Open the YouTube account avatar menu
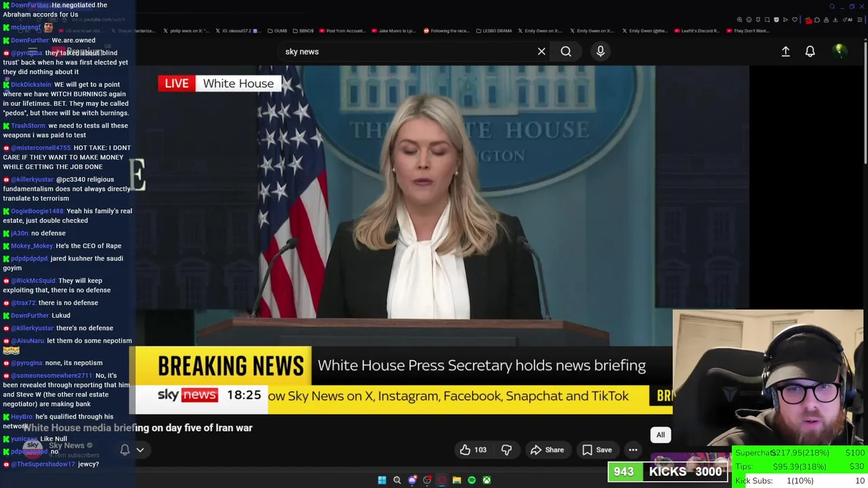 (x=839, y=51)
